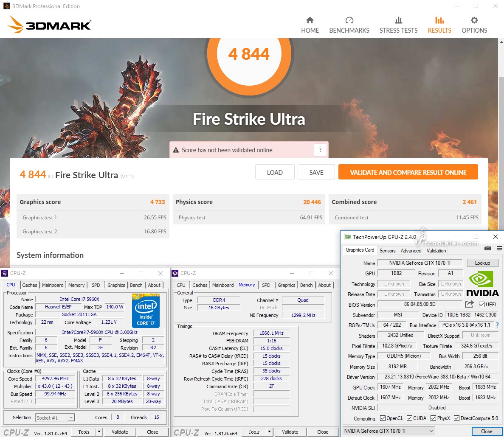504x437 pixels.
Task: Click the Driver Version field in GPU-Z
Action: [x=437, y=377]
